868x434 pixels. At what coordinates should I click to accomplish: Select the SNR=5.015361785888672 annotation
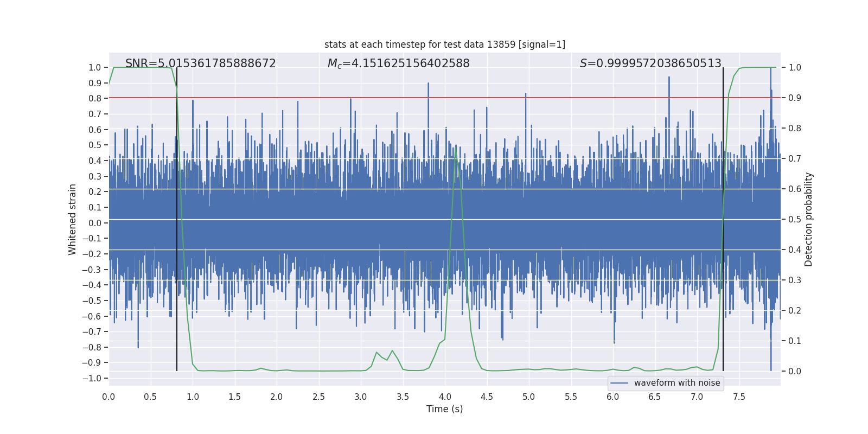point(201,63)
